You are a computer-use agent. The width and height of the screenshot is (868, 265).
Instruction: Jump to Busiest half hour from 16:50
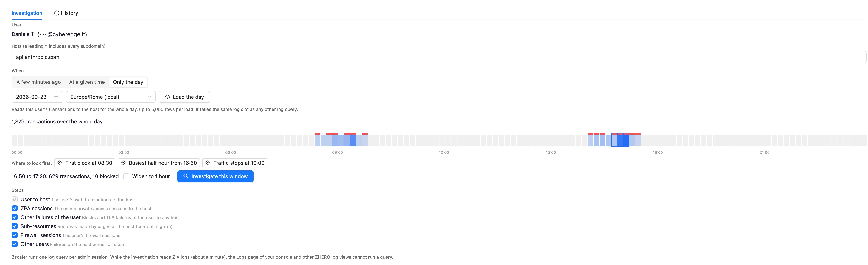pos(159,163)
